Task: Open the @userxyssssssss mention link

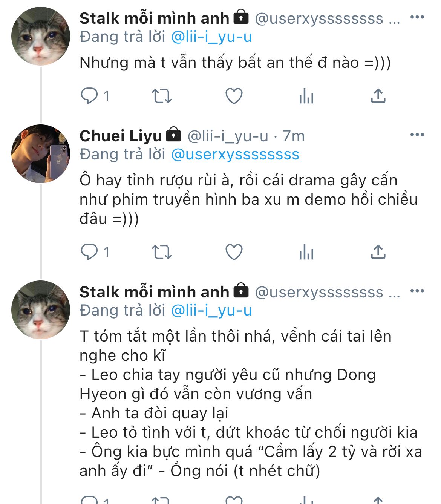Action: click(235, 155)
